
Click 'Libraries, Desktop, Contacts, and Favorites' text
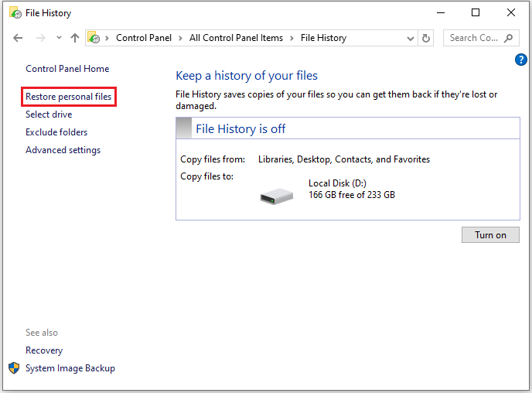(344, 159)
